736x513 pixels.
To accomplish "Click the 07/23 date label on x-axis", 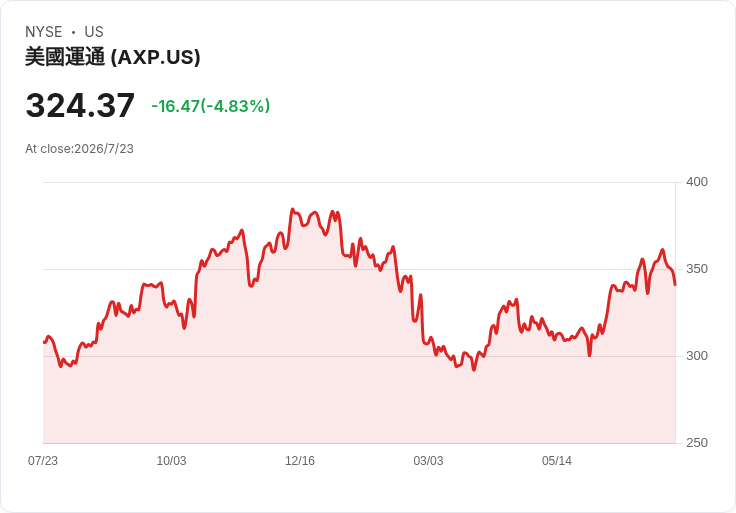I will click(43, 461).
